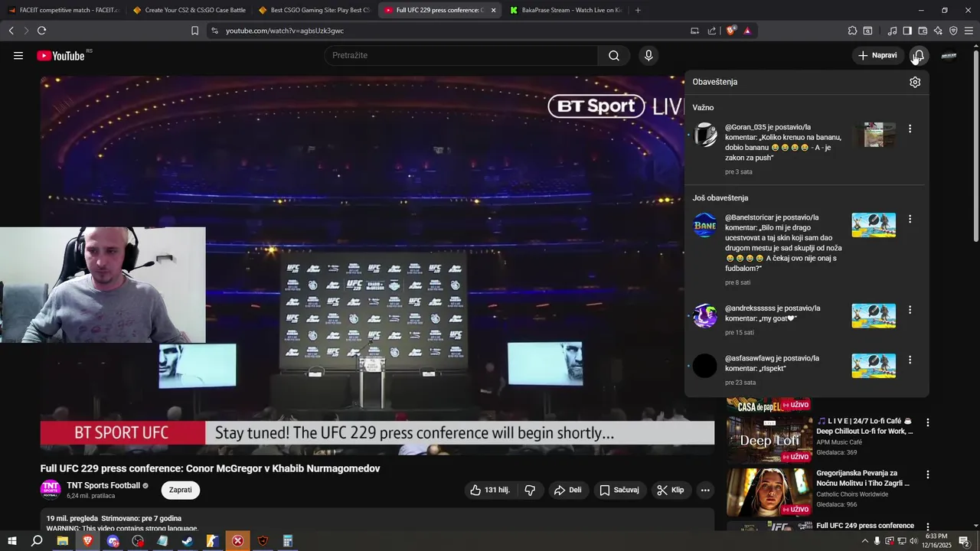Viewport: 980px width, 551px height.
Task: Open options for asfasawfawg notification
Action: pos(910,360)
